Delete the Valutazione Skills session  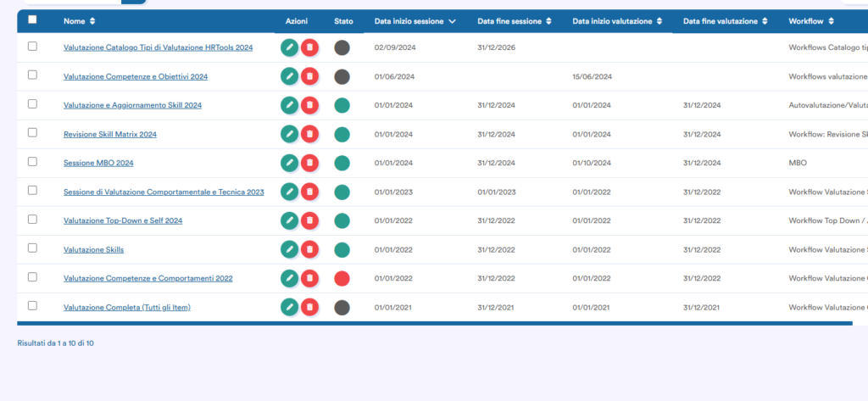point(309,249)
